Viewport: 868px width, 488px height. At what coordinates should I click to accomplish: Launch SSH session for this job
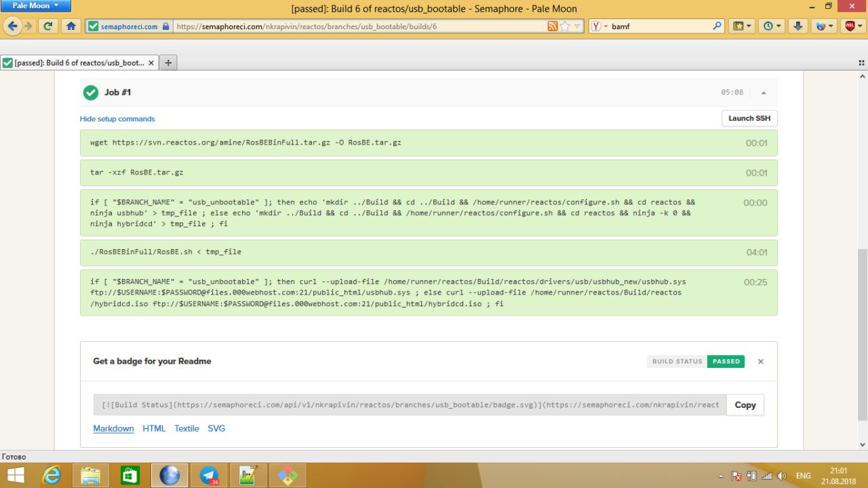[x=749, y=118]
